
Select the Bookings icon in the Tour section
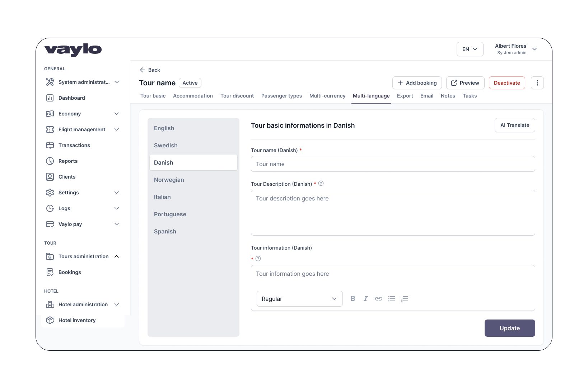click(50, 272)
